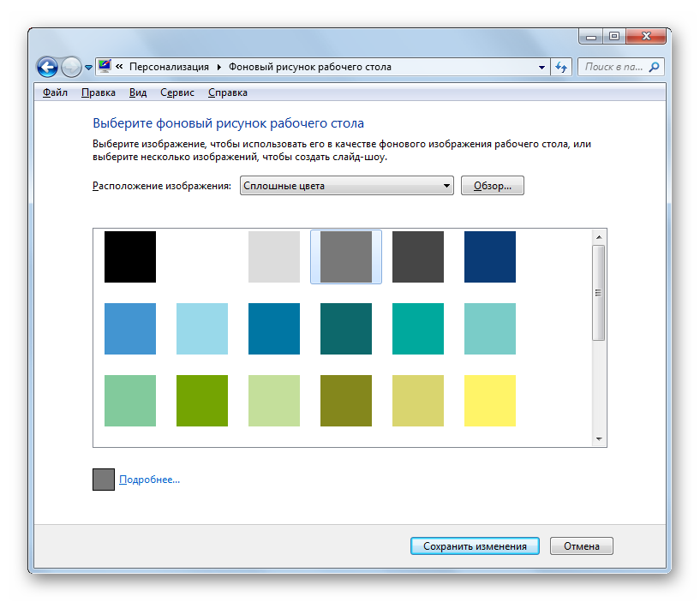Click the scroll down arrow of color list
This screenshot has height=602, width=700.
point(599,439)
